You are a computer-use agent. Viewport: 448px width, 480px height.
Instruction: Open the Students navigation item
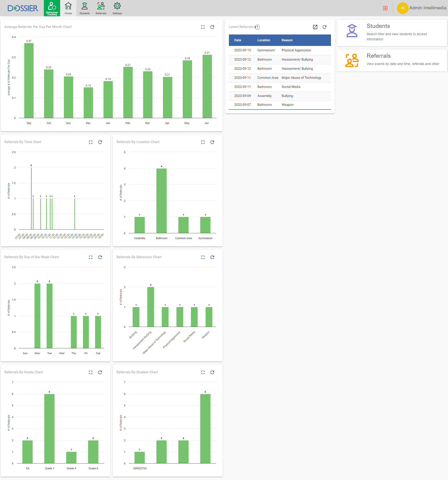click(x=85, y=8)
